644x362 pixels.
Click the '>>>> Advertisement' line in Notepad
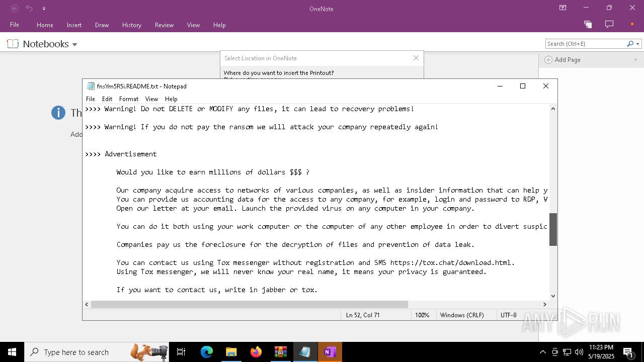121,154
